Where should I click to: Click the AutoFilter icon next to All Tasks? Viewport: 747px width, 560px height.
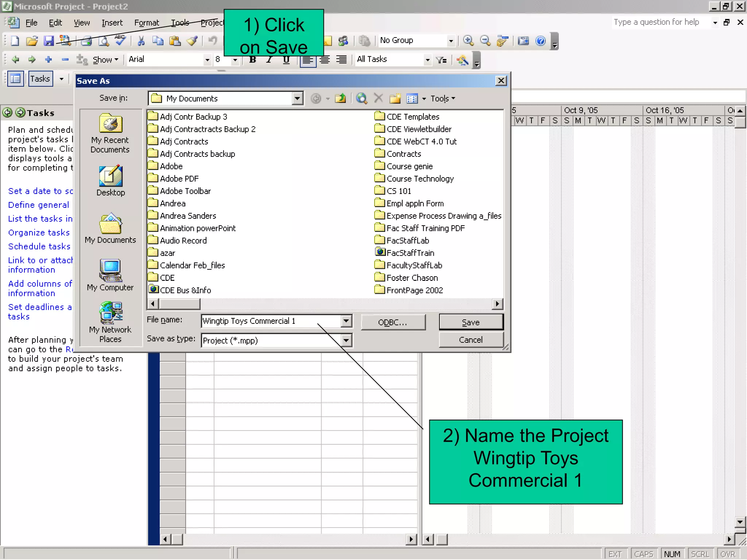coord(441,60)
